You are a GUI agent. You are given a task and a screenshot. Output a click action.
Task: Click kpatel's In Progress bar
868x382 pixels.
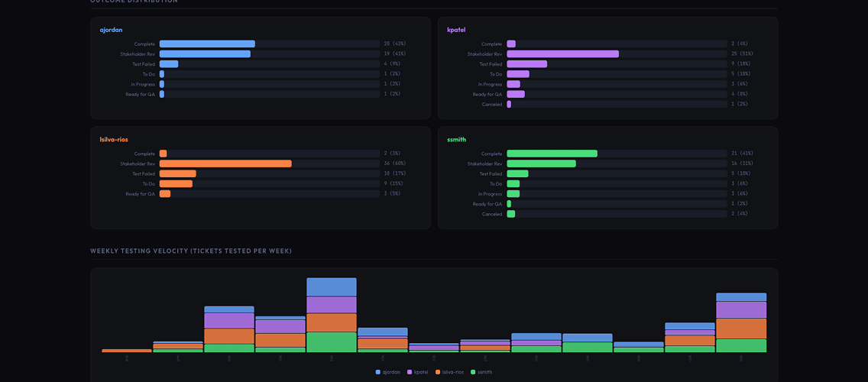(x=513, y=84)
